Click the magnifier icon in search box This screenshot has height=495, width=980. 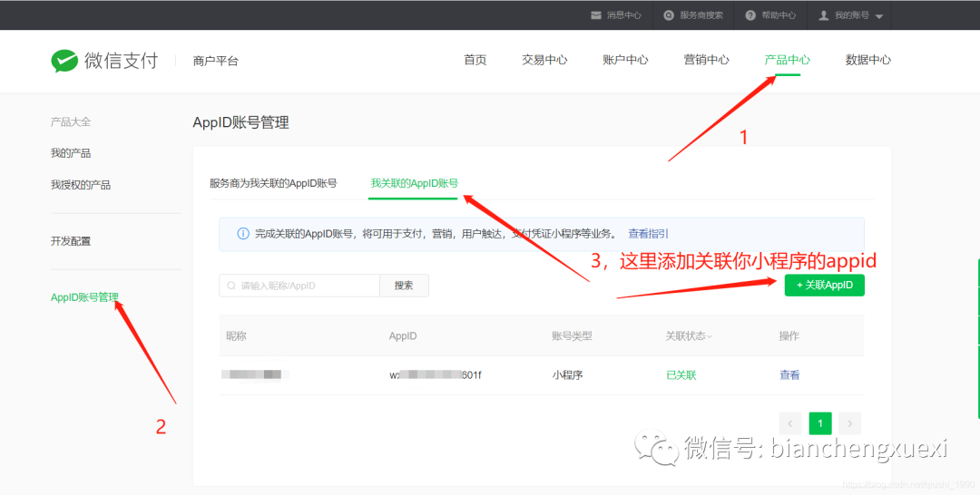click(231, 286)
